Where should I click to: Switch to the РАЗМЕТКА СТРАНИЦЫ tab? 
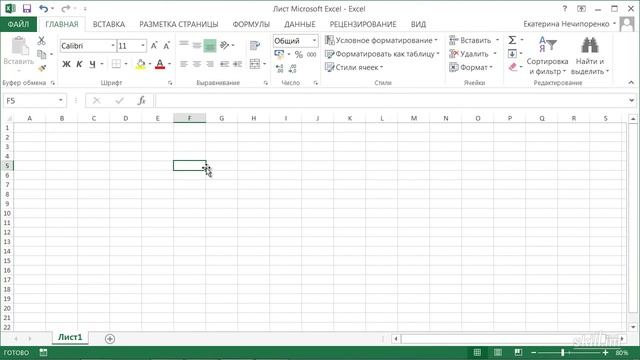179,24
